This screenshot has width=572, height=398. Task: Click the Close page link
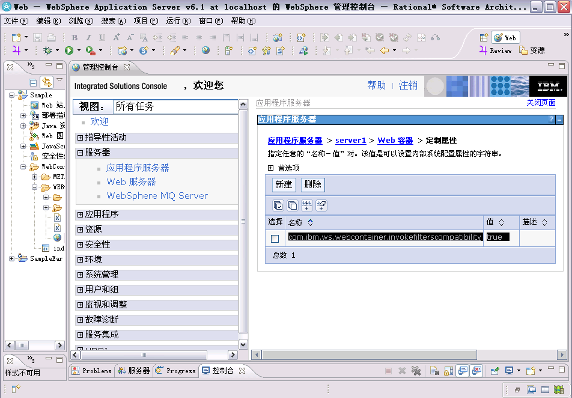pos(541,103)
